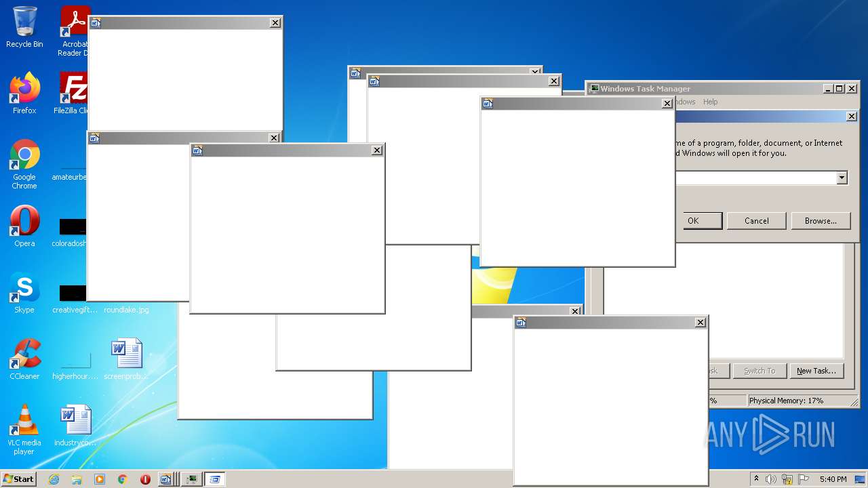Launch the Opera desktop shortcut
Image resolution: width=868 pixels, height=488 pixels.
click(x=24, y=226)
